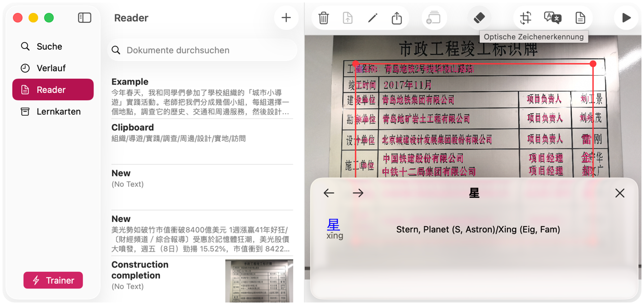Go to previous entry with left arrow
The width and height of the screenshot is (644, 305).
tap(329, 193)
